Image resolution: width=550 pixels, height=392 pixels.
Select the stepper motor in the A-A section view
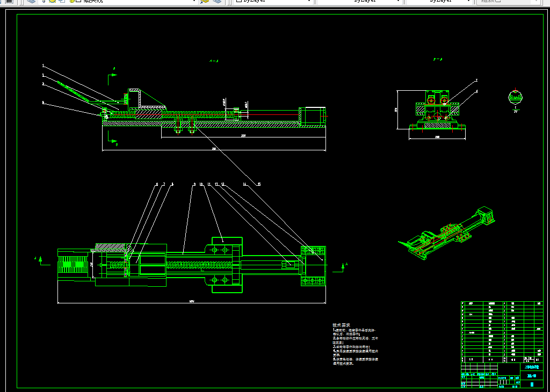[312, 116]
